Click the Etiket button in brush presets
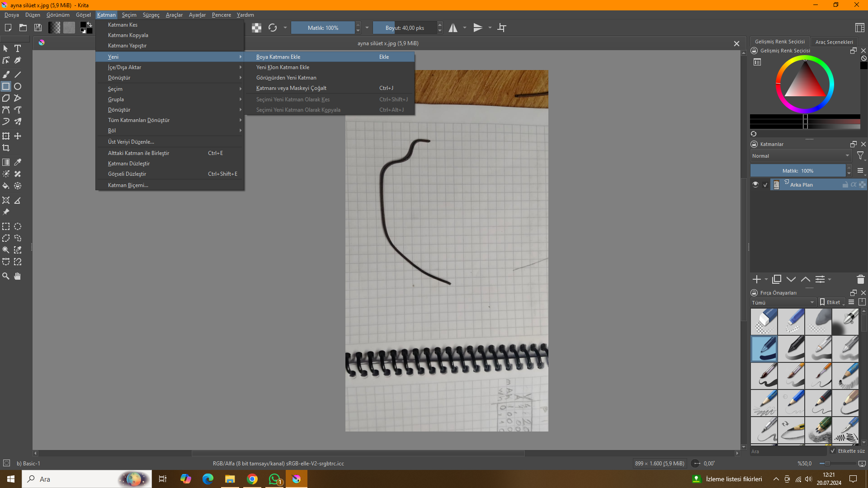This screenshot has width=868, height=488. (x=832, y=302)
